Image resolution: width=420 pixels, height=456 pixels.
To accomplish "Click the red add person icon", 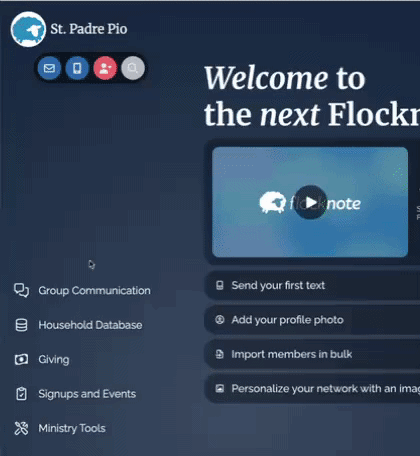I will (105, 68).
